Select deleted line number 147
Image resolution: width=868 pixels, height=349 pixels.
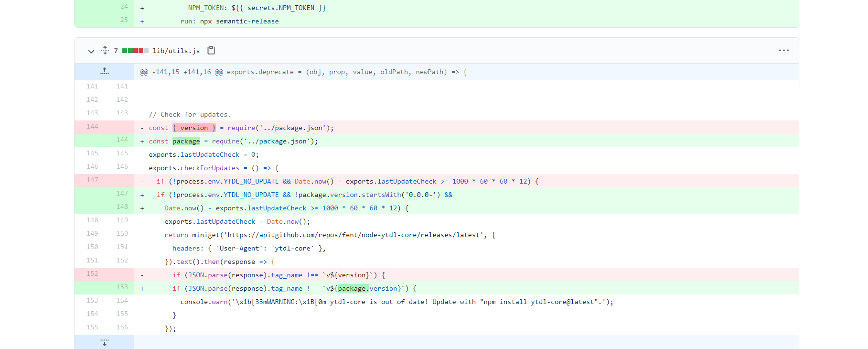[x=92, y=180]
